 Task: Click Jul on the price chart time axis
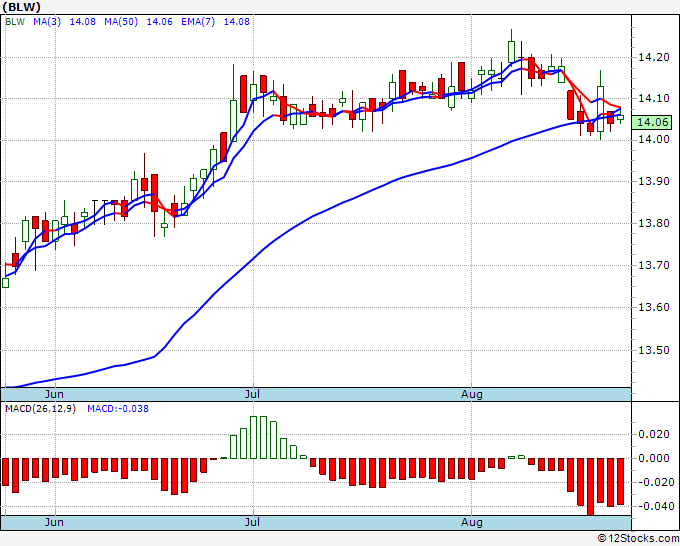[252, 394]
